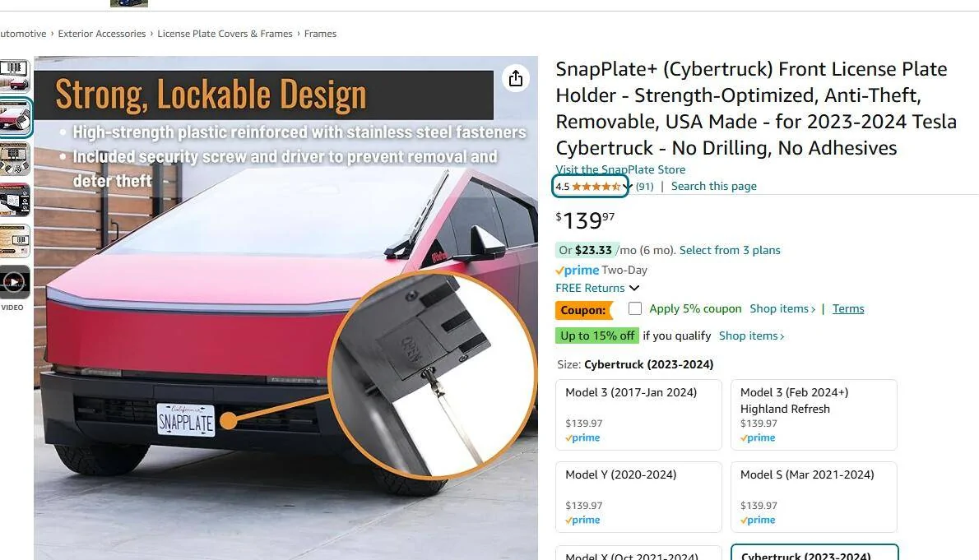Screen dimensions: 979x560
Task: Go to Exterior Accessories breadcrumb
Action: coord(102,34)
